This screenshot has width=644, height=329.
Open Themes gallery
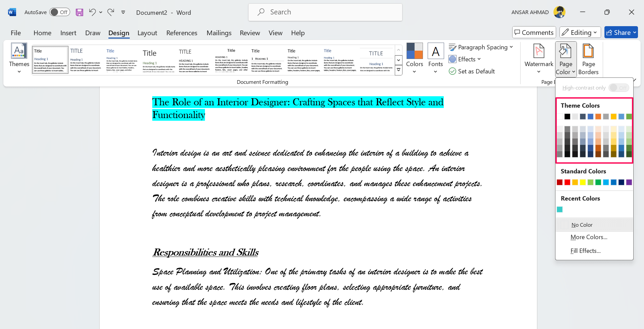point(19,58)
